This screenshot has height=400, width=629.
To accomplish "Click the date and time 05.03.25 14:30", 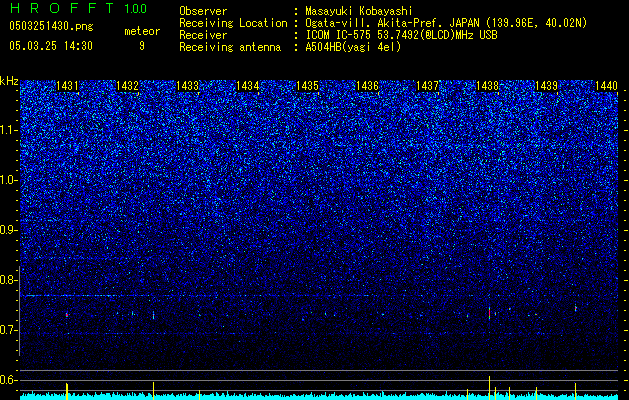I will pos(51,46).
